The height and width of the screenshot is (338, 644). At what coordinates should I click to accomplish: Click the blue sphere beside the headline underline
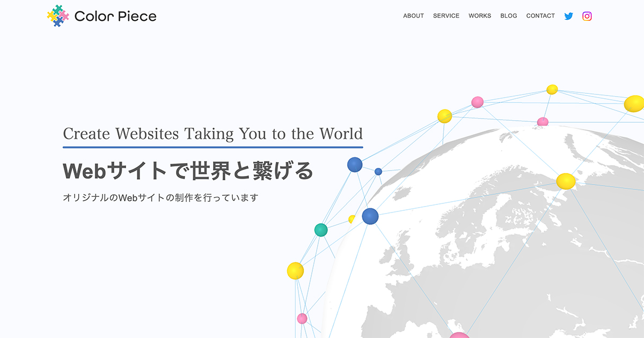(x=355, y=165)
